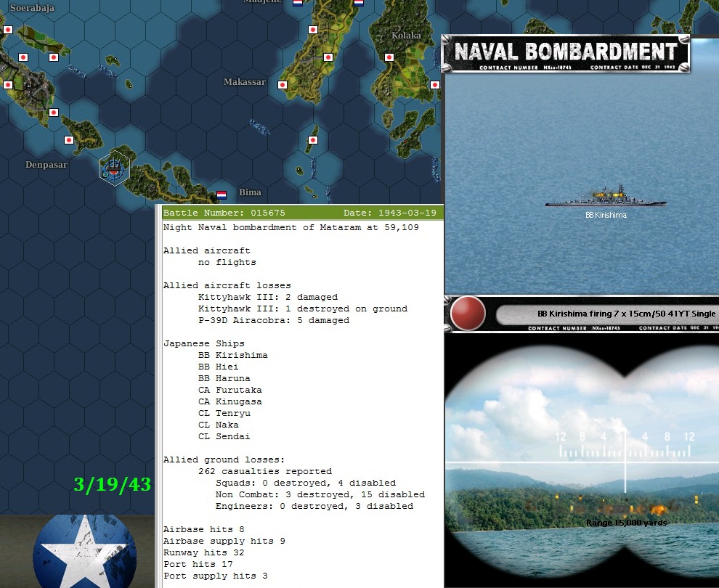This screenshot has height=588, width=719.
Task: Select Japanese flag on island southeast of Makassar
Action: coord(313,140)
